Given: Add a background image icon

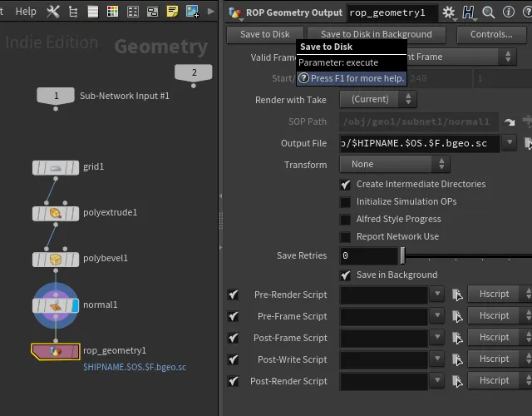Looking at the screenshot, I should 192,12.
